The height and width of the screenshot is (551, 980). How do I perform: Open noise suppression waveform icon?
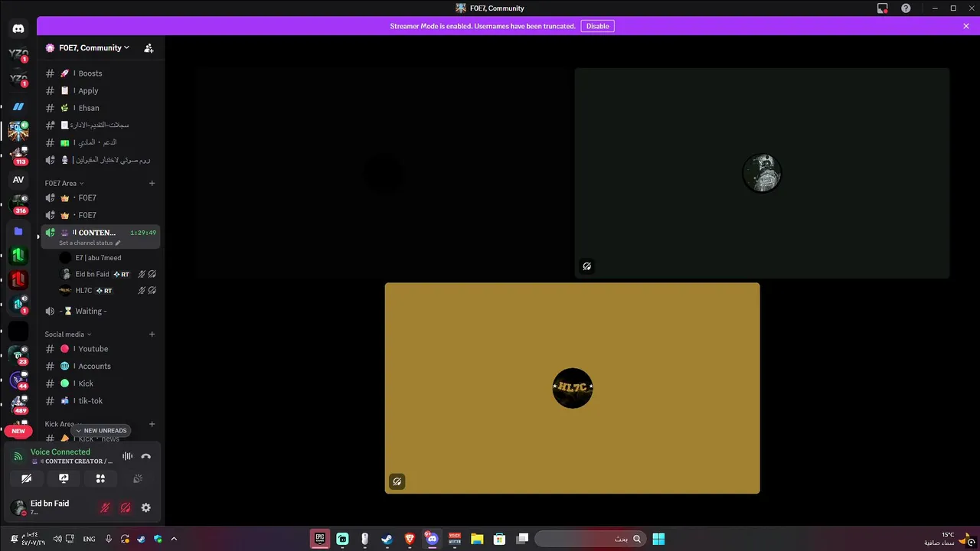[x=127, y=456]
